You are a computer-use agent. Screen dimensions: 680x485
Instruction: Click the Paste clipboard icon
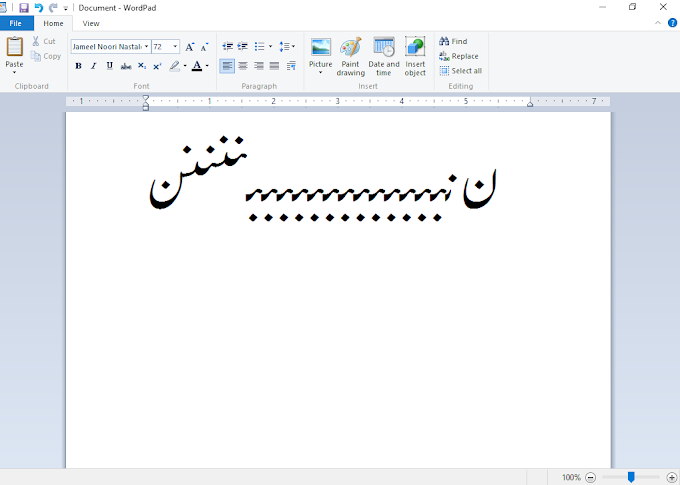tap(14, 46)
